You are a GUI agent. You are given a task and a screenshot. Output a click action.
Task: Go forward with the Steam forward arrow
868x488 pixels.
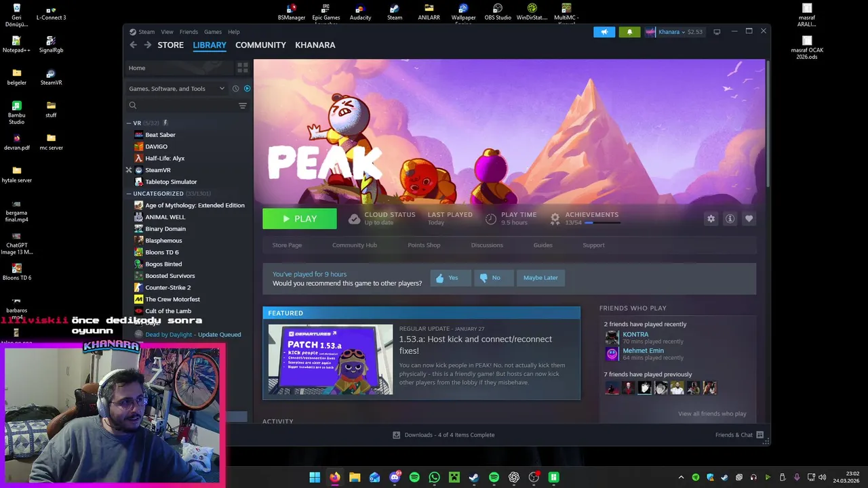(147, 45)
